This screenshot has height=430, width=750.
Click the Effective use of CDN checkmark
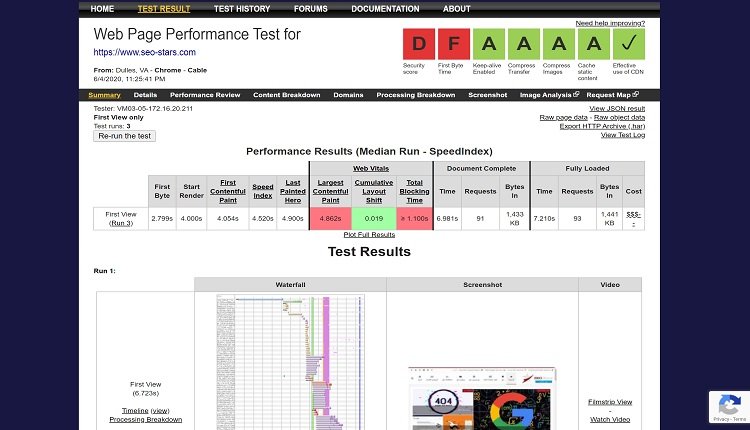tap(629, 44)
